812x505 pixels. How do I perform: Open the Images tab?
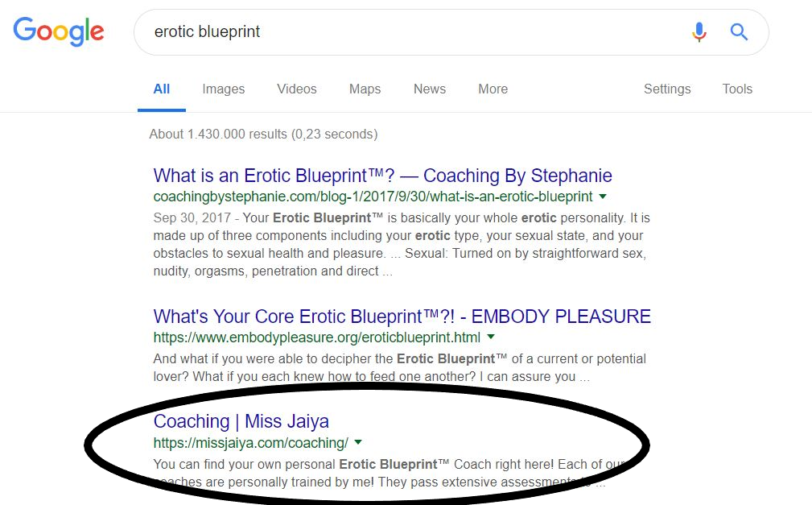[223, 89]
